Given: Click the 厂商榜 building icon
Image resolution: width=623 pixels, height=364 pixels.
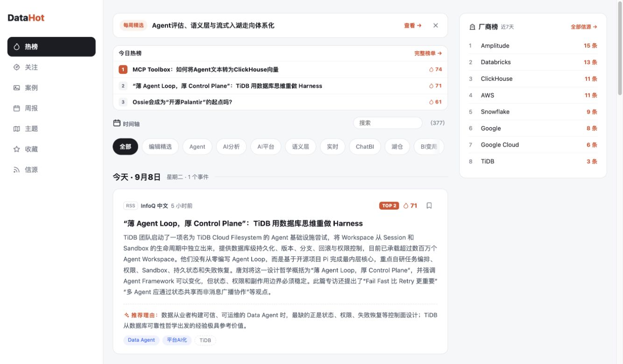Looking at the screenshot, I should tap(472, 27).
